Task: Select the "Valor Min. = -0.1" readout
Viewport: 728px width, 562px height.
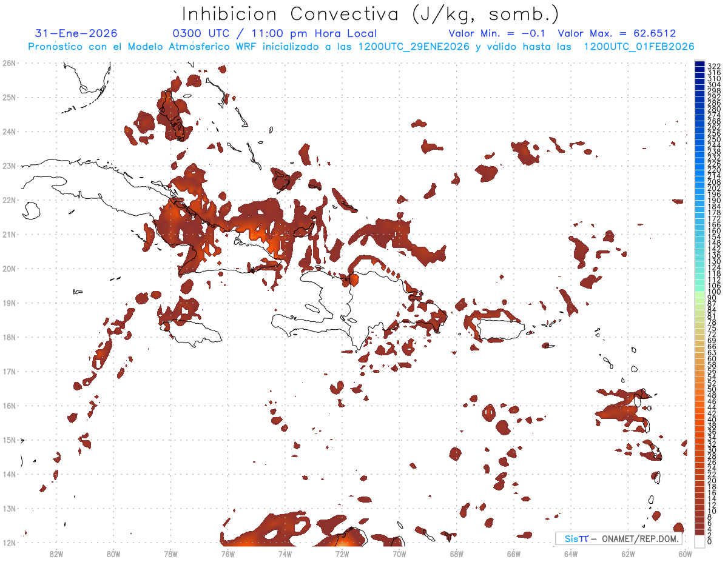Action: [497, 34]
